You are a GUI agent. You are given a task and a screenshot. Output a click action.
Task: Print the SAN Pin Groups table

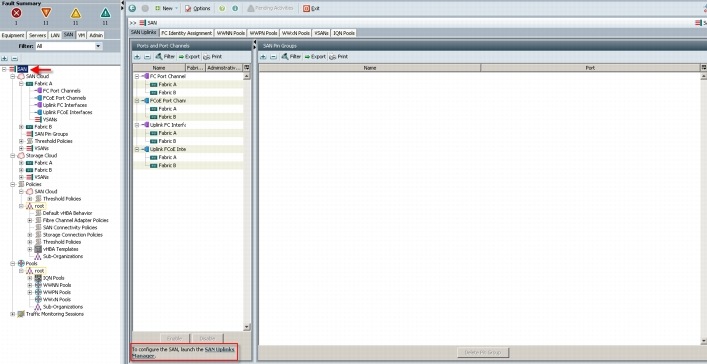338,57
